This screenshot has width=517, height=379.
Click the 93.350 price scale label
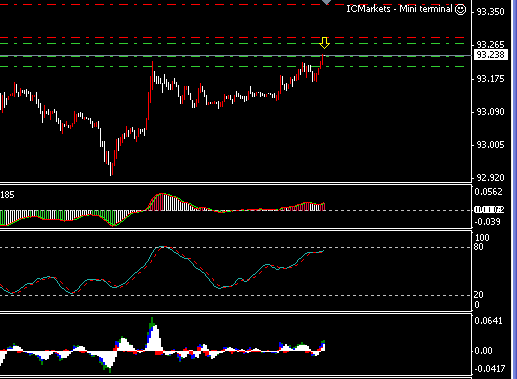[x=490, y=12]
